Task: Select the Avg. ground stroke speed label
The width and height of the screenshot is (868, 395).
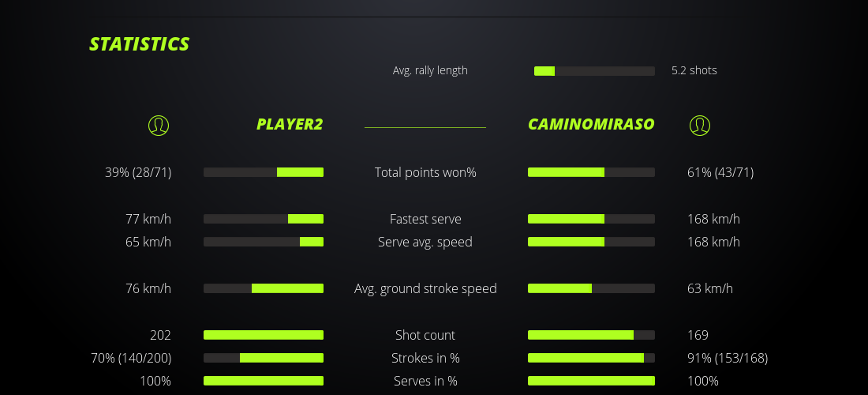Action: (425, 288)
